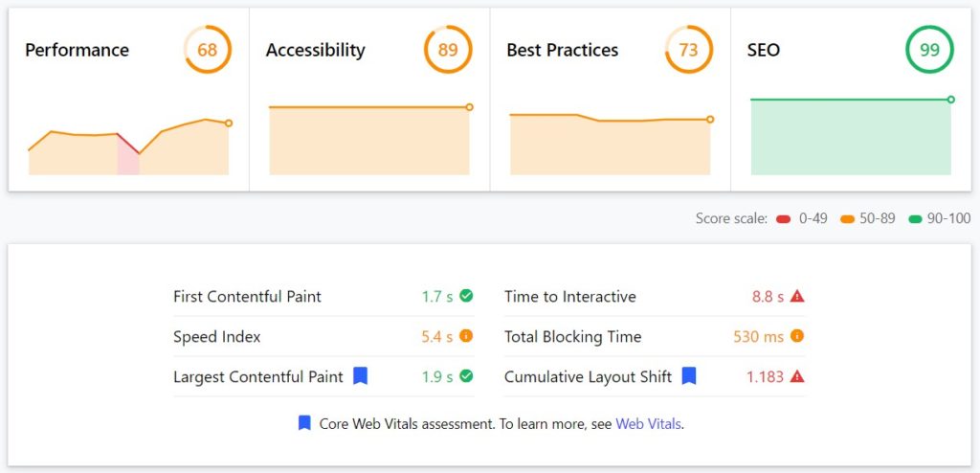Click the bookmark icon before Core Web Vitals assessment
The width and height of the screenshot is (980, 473).
coord(304,422)
